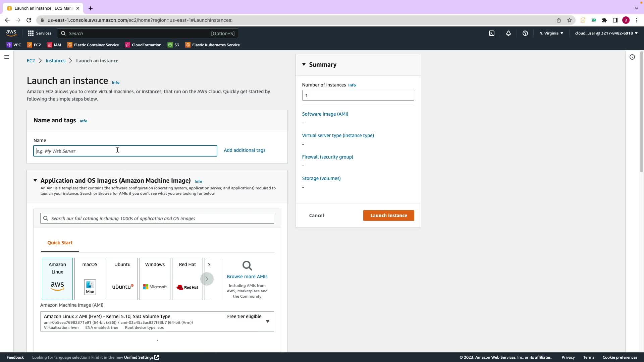Collapse the Summary panel
The width and height of the screenshot is (644, 362).
[x=304, y=64]
